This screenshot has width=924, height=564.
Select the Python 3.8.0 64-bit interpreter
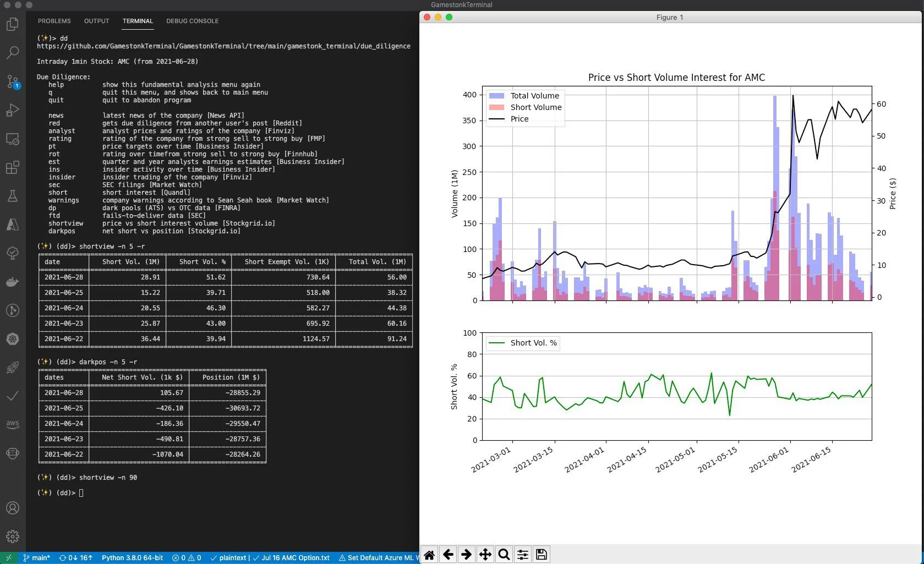(132, 558)
